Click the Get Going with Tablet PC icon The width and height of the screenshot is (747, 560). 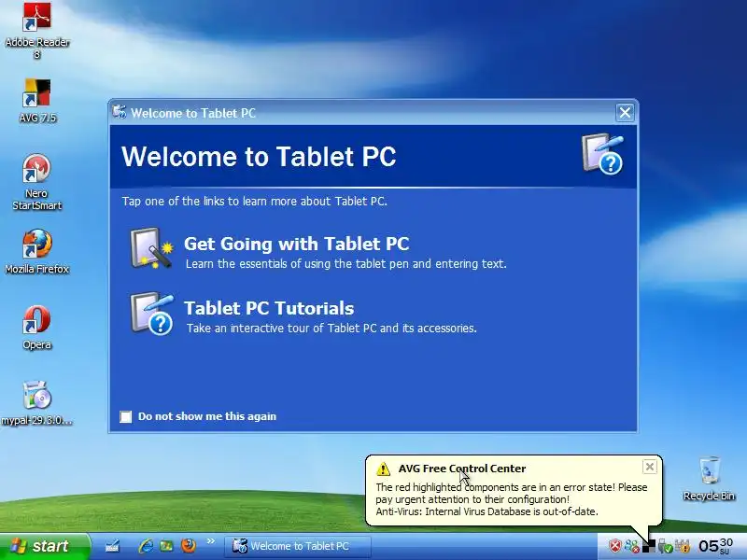(x=151, y=248)
